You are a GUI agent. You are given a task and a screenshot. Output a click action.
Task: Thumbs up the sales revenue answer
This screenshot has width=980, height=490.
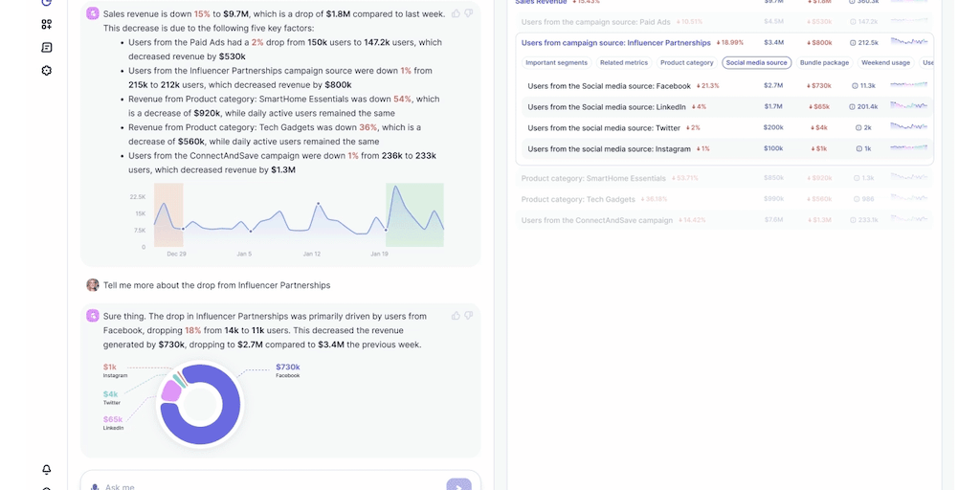tap(456, 13)
